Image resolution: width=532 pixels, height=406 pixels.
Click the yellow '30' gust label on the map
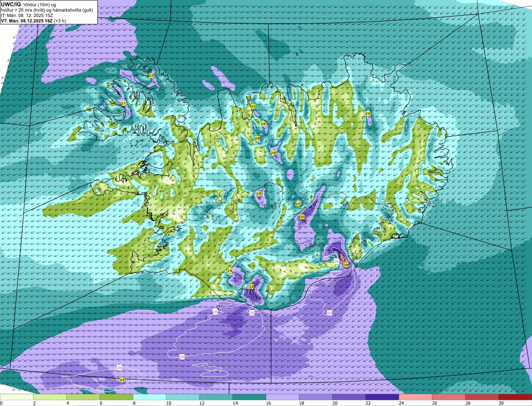(x=302, y=217)
